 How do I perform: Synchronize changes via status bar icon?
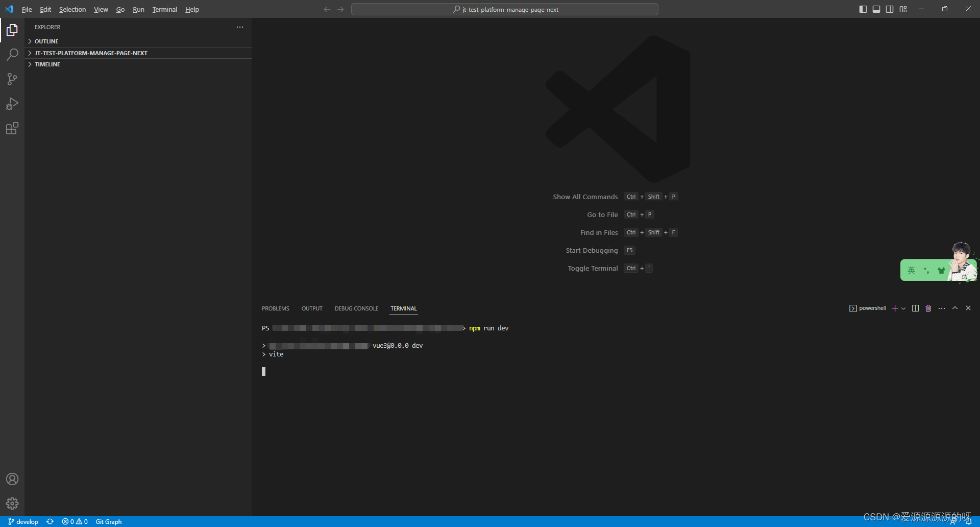tap(50, 521)
